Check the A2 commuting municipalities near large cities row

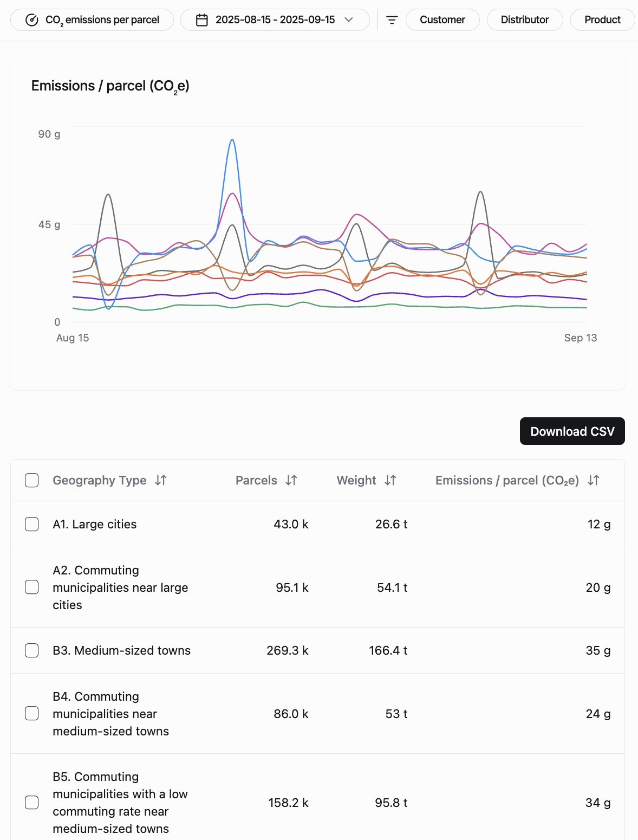point(32,587)
